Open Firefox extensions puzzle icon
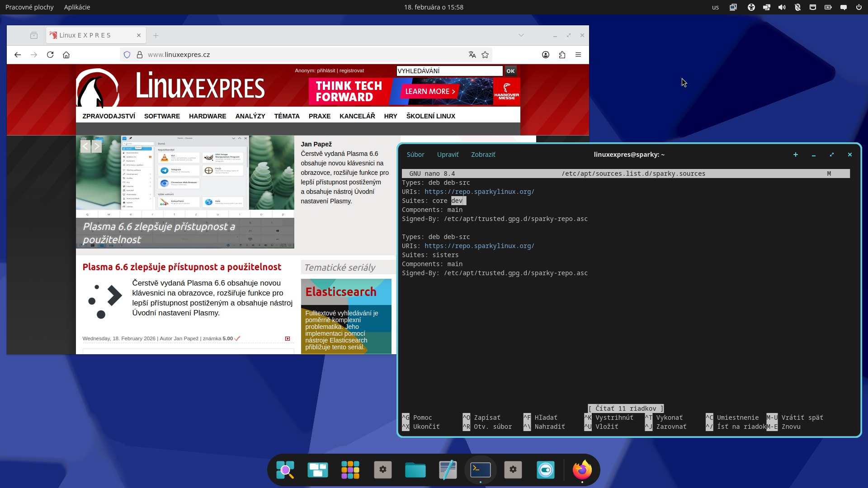 562,55
